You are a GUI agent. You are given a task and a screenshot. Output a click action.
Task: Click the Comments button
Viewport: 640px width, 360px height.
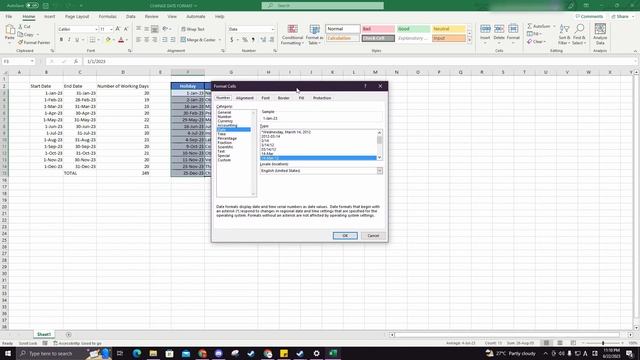(x=589, y=17)
